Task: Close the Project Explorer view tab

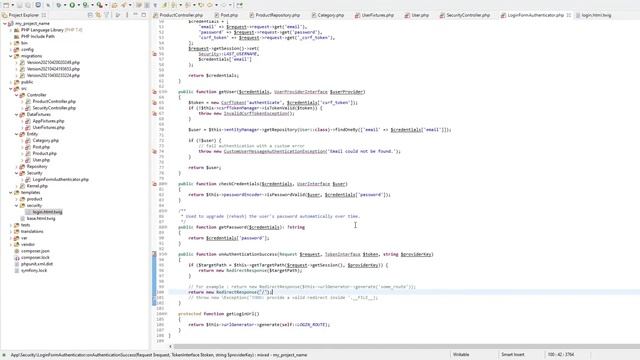Action: point(44,15)
